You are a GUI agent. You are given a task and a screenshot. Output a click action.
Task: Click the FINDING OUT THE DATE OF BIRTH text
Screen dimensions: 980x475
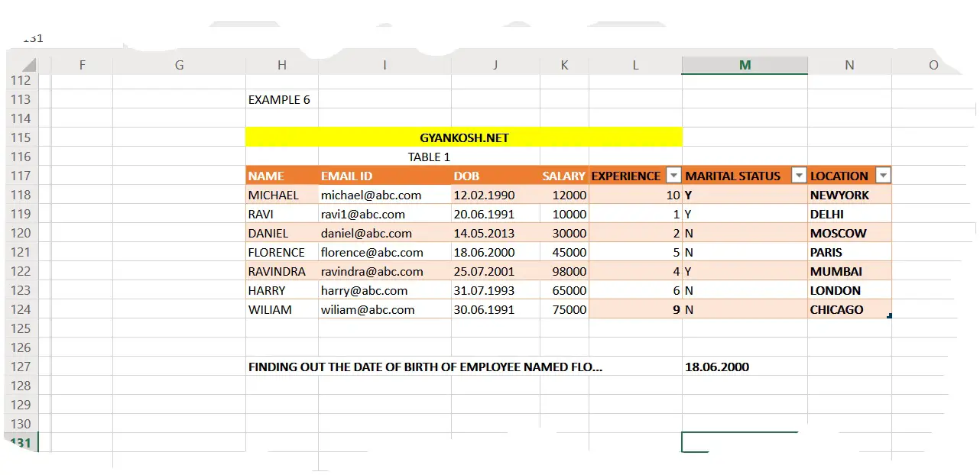pos(426,367)
